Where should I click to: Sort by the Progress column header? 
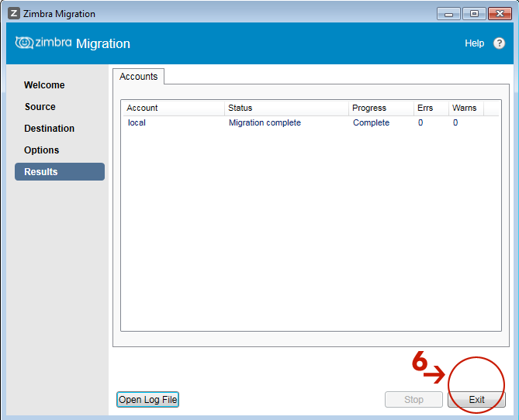tap(382, 108)
